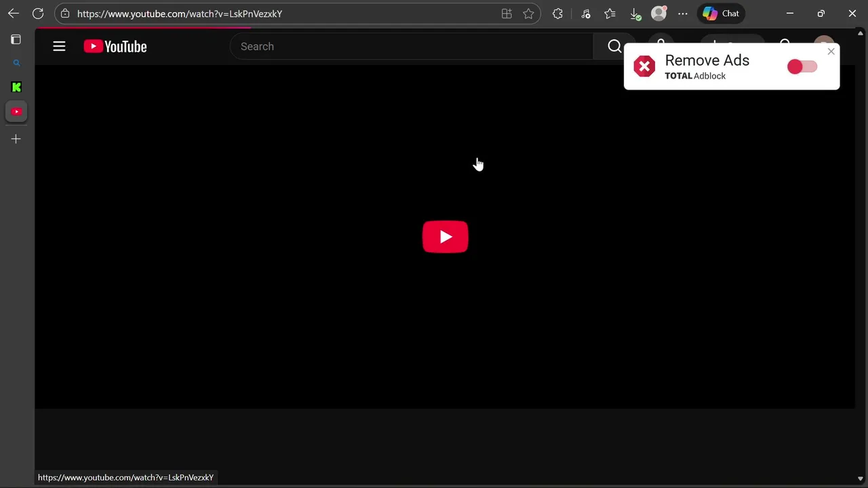Click the YouTube search magnifier button
Viewport: 868px width, 488px height.
coord(614,46)
